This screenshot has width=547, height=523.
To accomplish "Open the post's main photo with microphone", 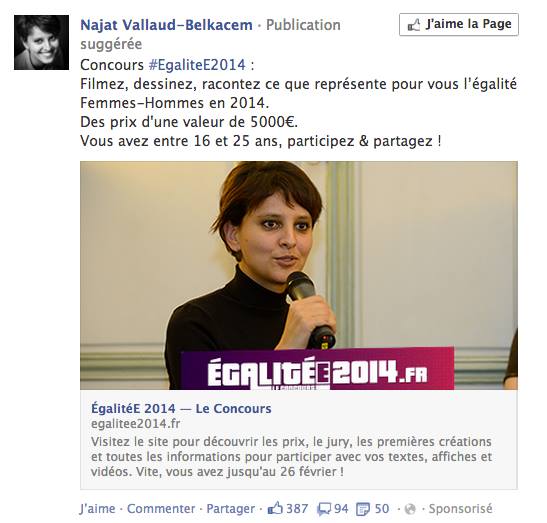I will pos(299,275).
